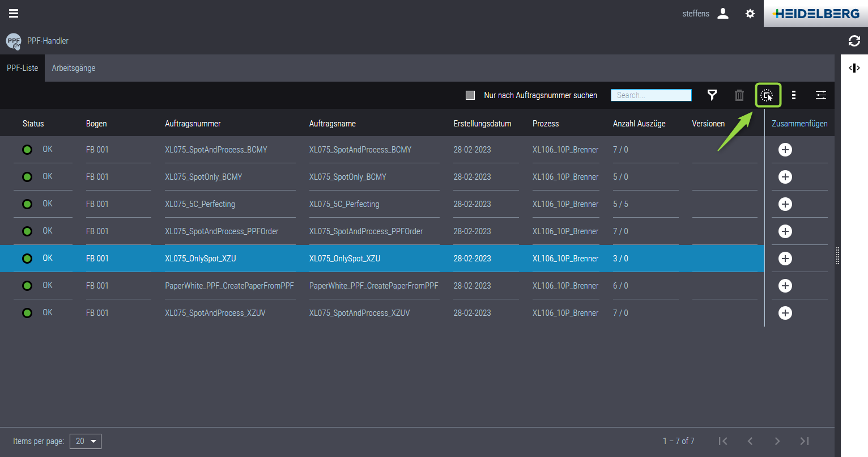Click the trash delete icon

739,95
